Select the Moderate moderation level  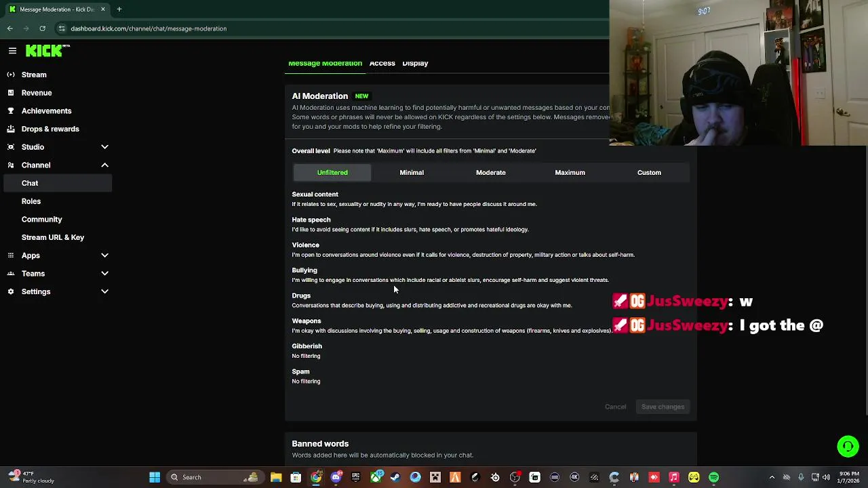491,172
